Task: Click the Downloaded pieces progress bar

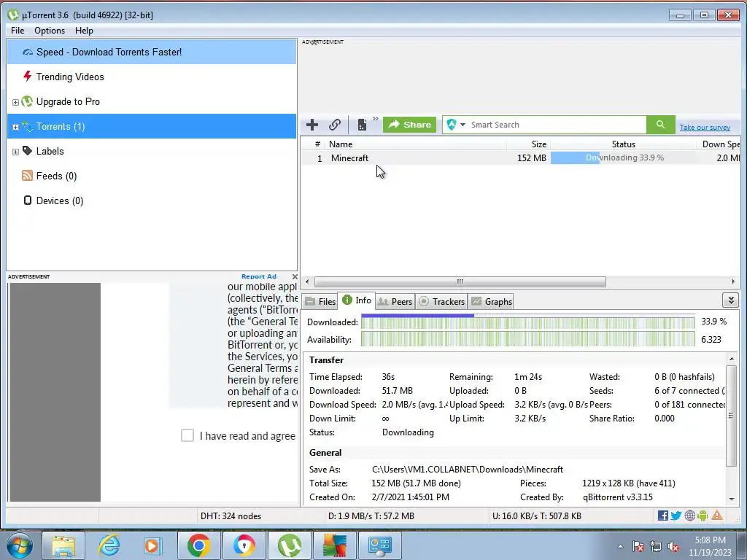Action: (x=528, y=322)
